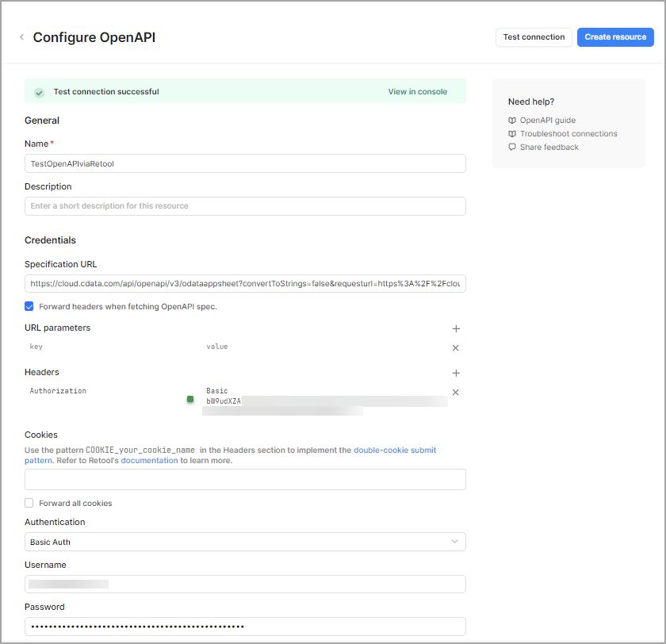Open the Authentication dropdown
Screen dimensions: 666x644
(245, 541)
